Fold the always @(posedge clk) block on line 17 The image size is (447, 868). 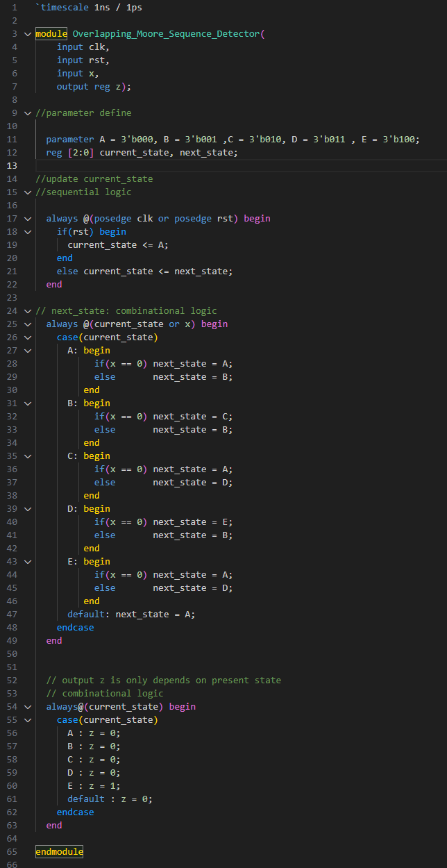28,219
